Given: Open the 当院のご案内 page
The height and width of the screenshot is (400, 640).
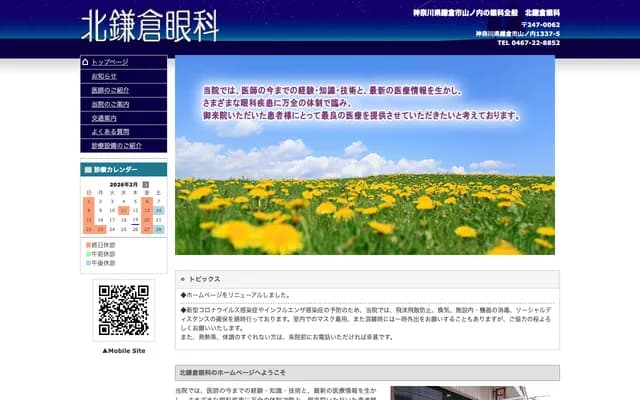Looking at the screenshot, I should [x=110, y=104].
